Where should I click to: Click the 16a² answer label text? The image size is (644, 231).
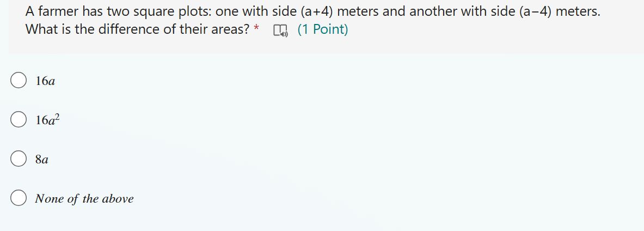(48, 120)
